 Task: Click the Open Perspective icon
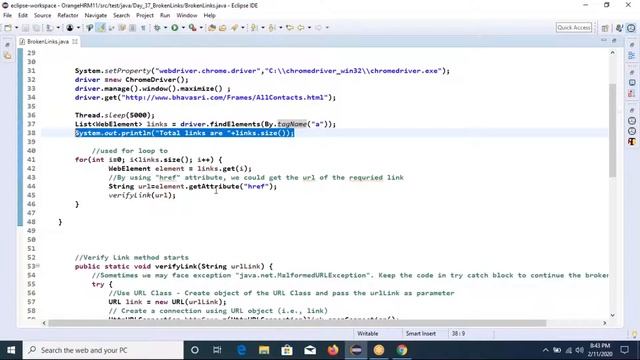click(x=605, y=28)
